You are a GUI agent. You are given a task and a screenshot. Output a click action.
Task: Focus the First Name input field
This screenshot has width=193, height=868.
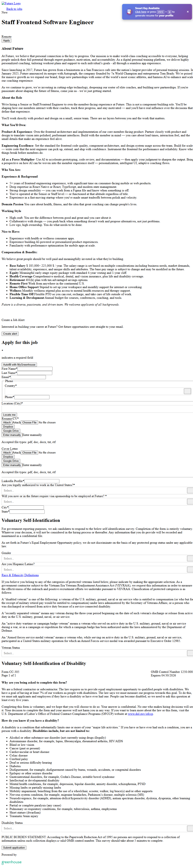(x=35, y=369)
